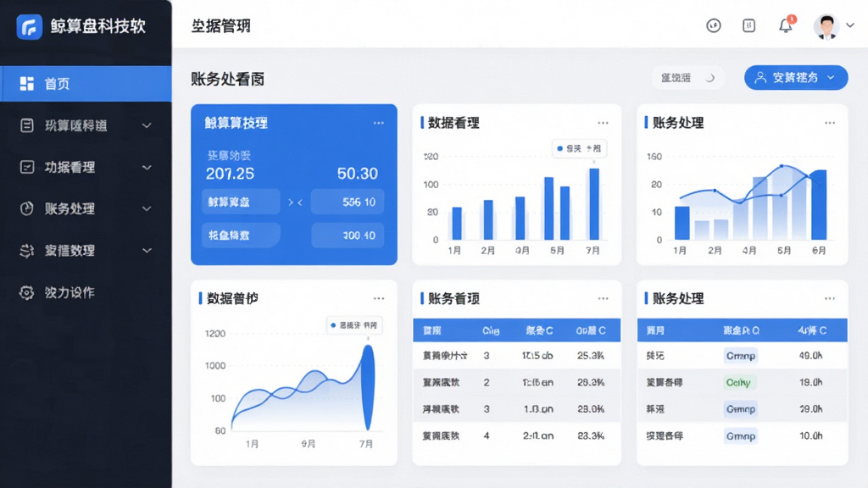
Task: Click second left button on blue card
Action: coord(241,236)
